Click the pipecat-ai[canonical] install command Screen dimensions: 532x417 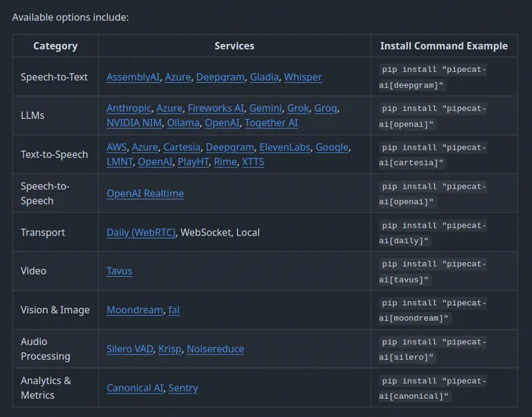433,389
